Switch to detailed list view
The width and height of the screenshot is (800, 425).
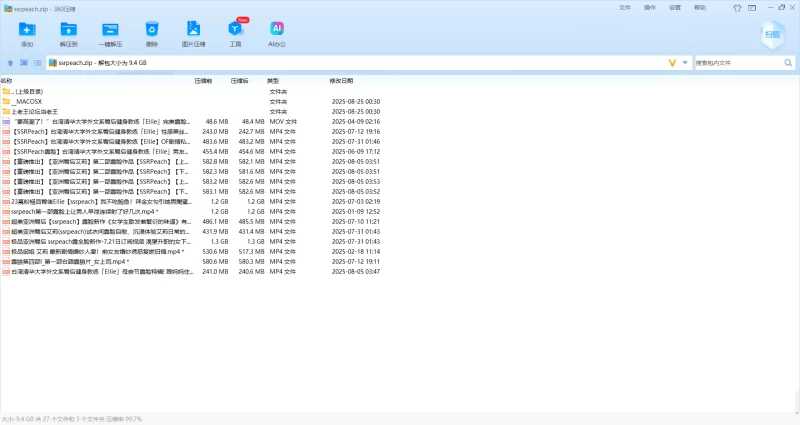pos(37,63)
